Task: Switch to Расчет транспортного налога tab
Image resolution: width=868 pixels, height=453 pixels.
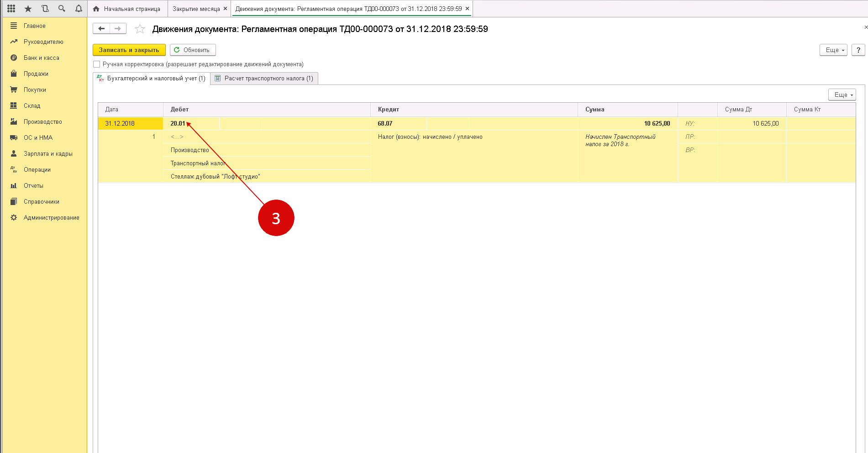Action: (x=264, y=79)
